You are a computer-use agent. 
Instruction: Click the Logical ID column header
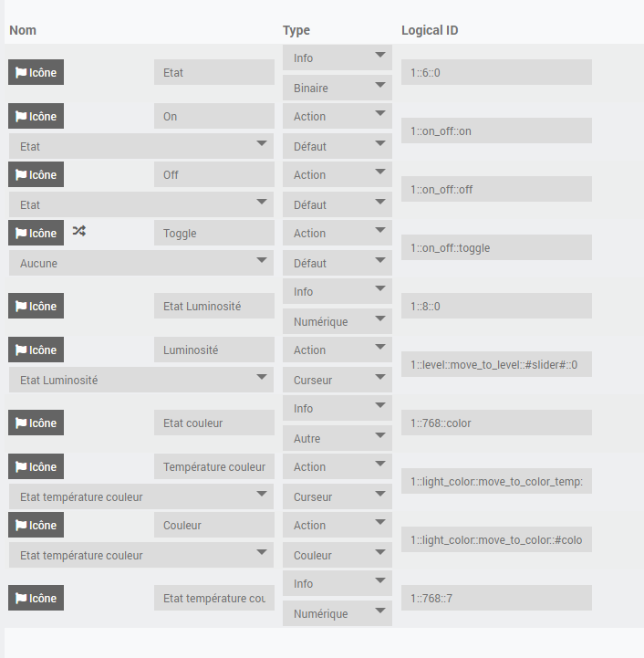[430, 30]
